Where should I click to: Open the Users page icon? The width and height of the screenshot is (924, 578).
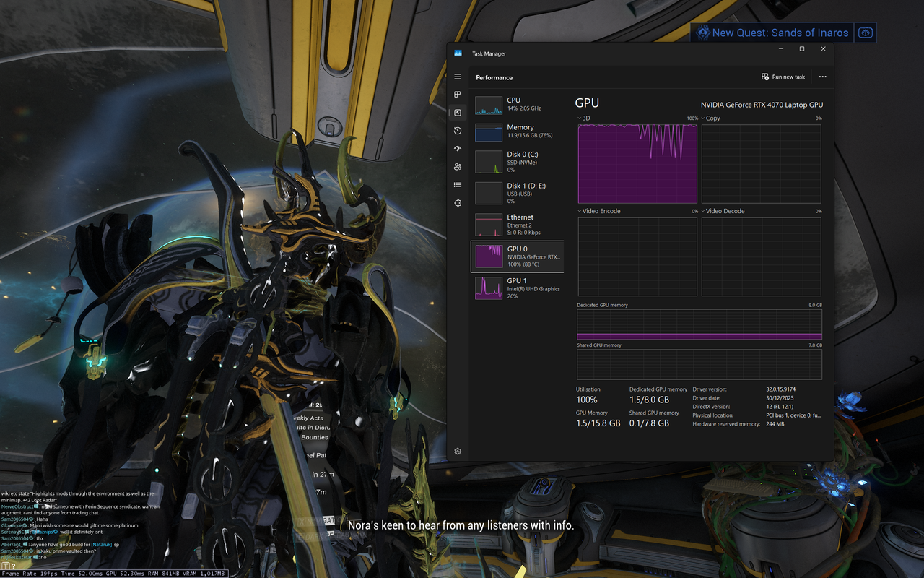click(x=458, y=167)
